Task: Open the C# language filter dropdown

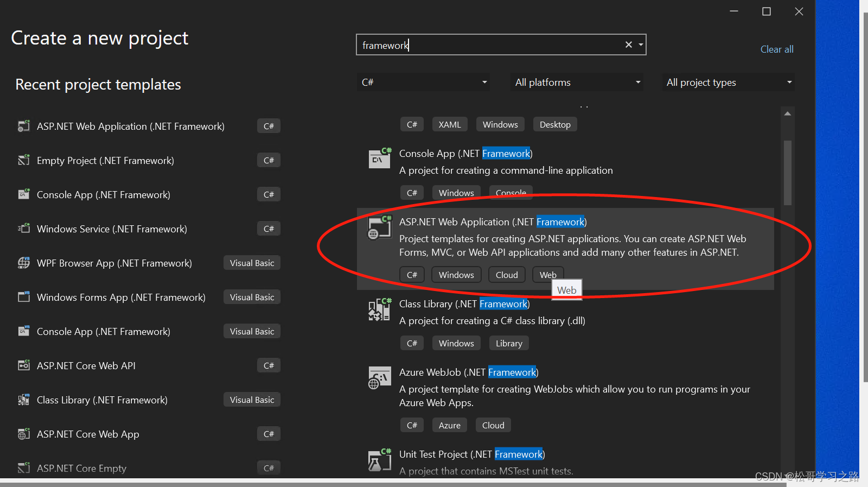Action: pos(423,83)
